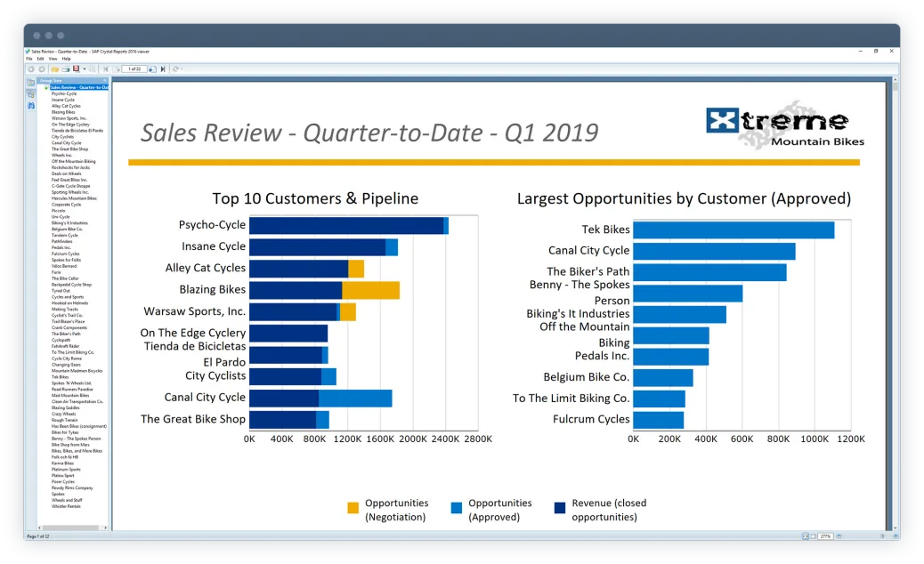Open the Refresh icon dropdown arrow
This screenshot has height=564, width=924.
(182, 68)
